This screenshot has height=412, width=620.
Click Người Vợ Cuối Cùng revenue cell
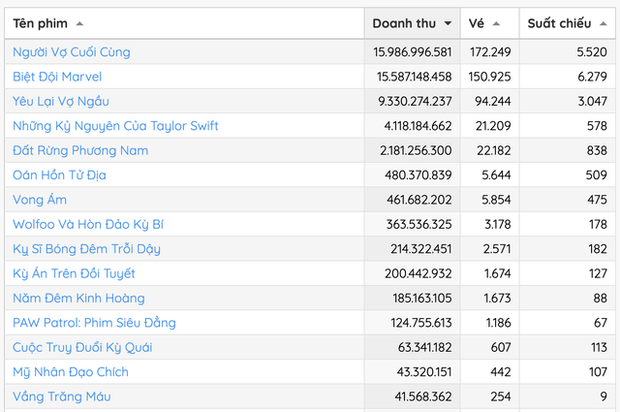(x=412, y=52)
